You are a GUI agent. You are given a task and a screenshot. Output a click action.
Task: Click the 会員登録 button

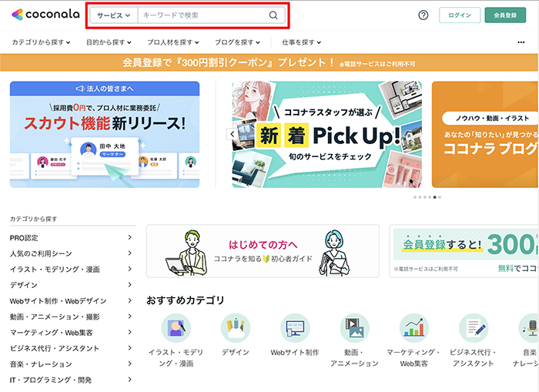(505, 15)
